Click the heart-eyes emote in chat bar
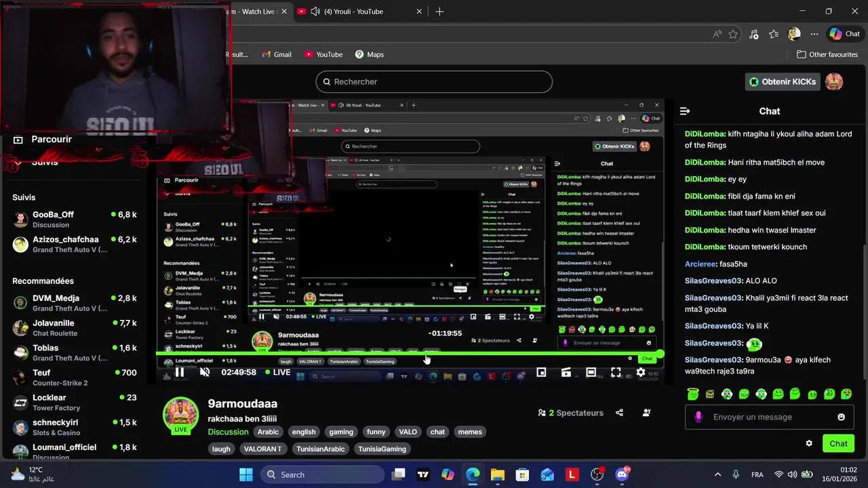 [846, 394]
